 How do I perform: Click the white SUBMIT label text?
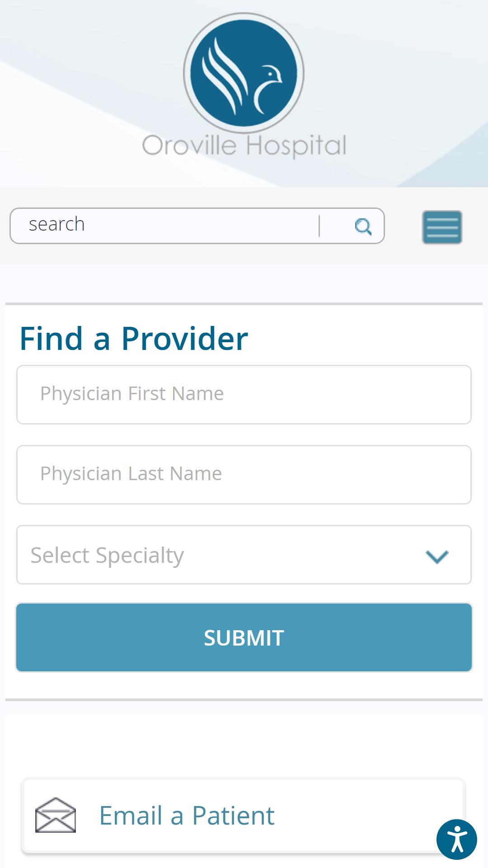point(244,638)
